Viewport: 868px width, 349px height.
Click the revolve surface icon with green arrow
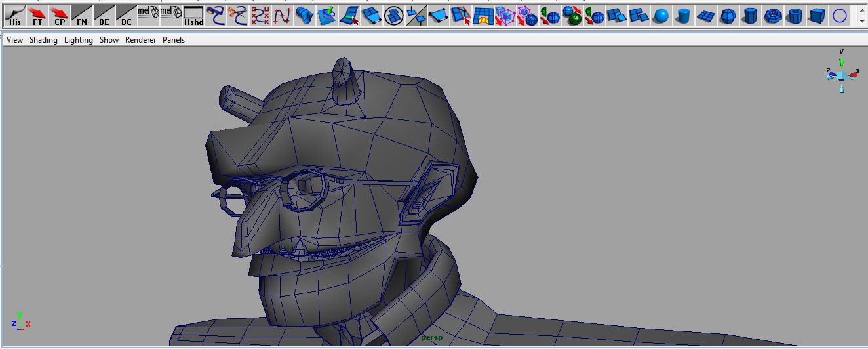tap(327, 15)
